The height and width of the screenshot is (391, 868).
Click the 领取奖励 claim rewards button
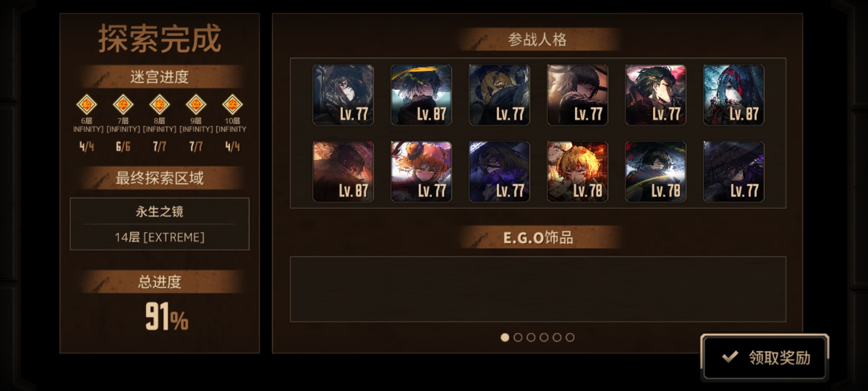(x=765, y=357)
